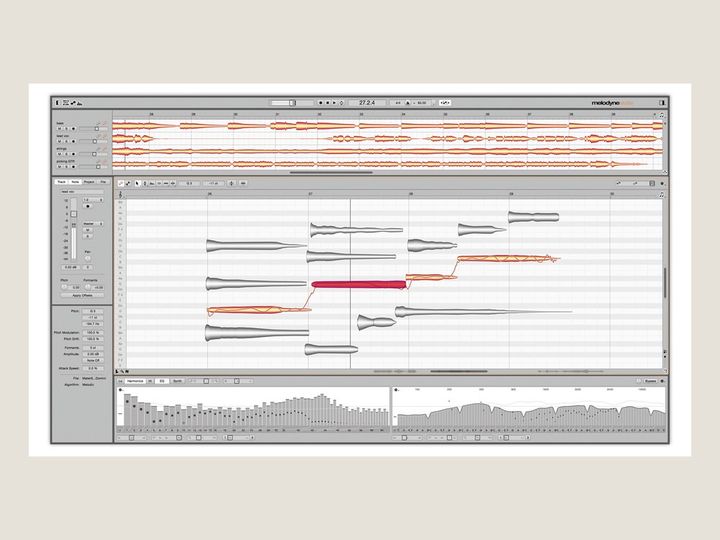This screenshot has width=720, height=540.
Task: Click the note editor horizontal scrollbar
Action: click(x=458, y=371)
